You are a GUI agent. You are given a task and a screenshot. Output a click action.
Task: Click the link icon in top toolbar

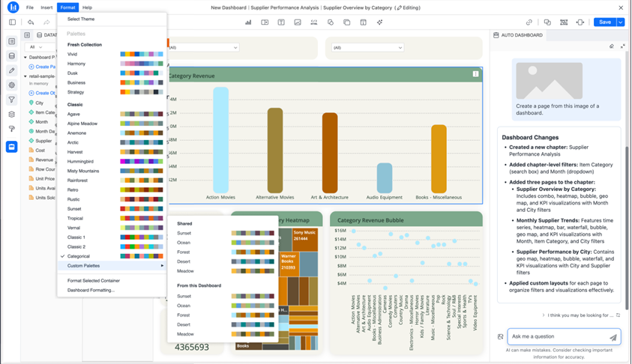tap(529, 22)
